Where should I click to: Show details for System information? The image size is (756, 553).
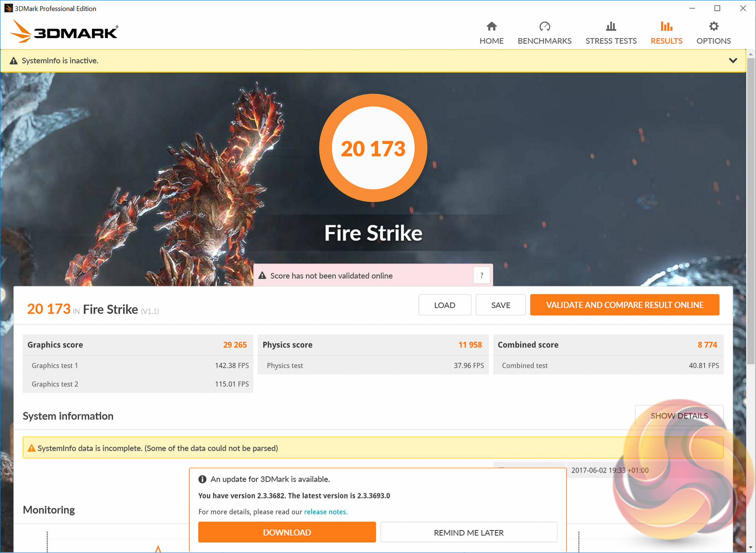point(678,416)
